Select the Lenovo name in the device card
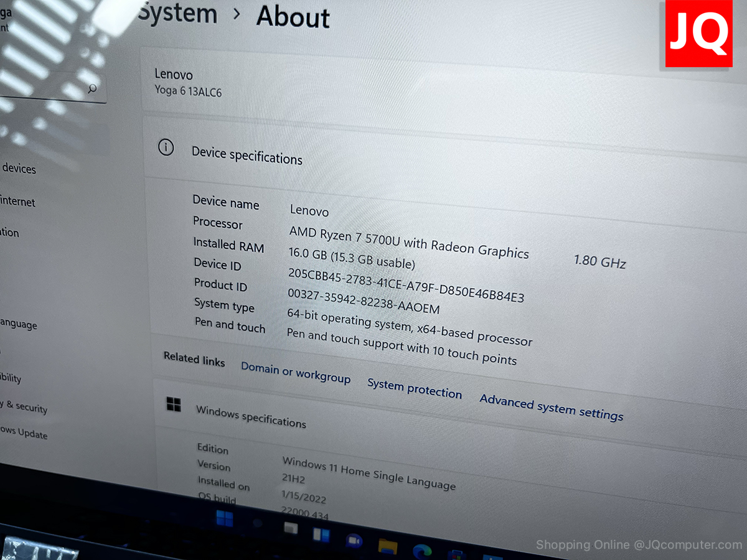 click(174, 75)
